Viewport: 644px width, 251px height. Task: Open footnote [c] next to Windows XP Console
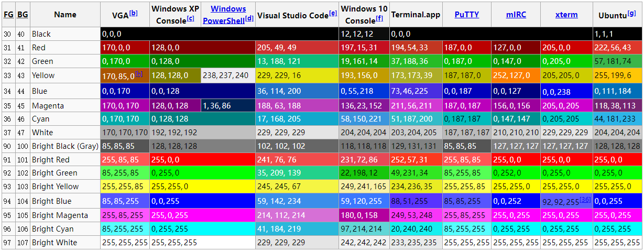190,19
